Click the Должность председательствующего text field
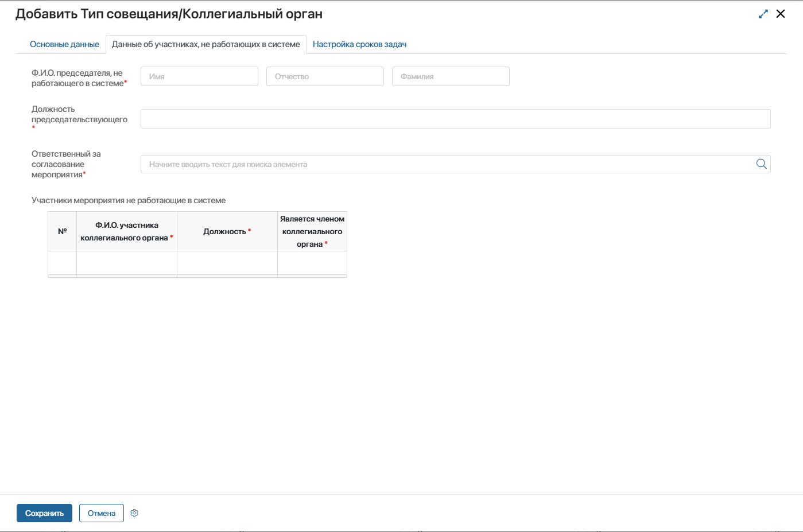 point(455,119)
